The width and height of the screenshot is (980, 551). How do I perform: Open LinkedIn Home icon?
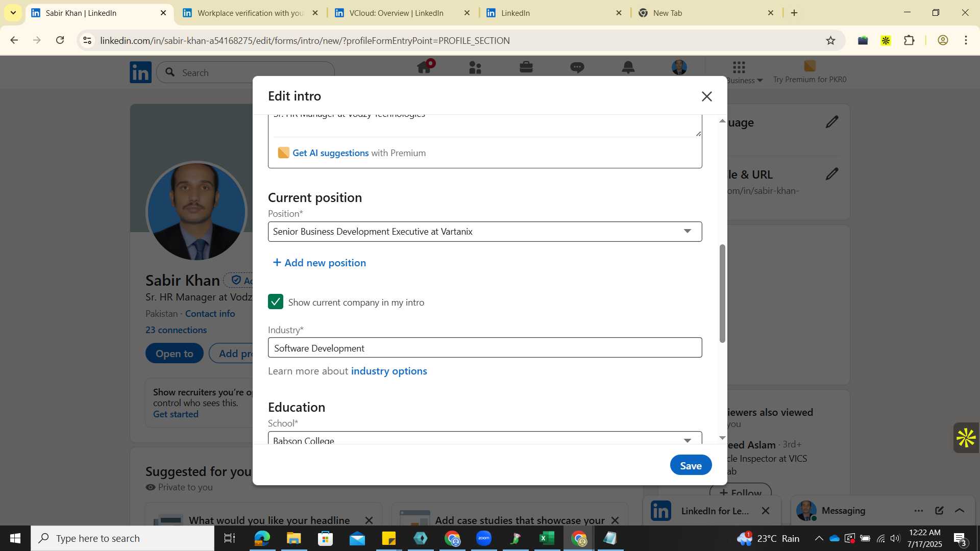[x=425, y=67]
